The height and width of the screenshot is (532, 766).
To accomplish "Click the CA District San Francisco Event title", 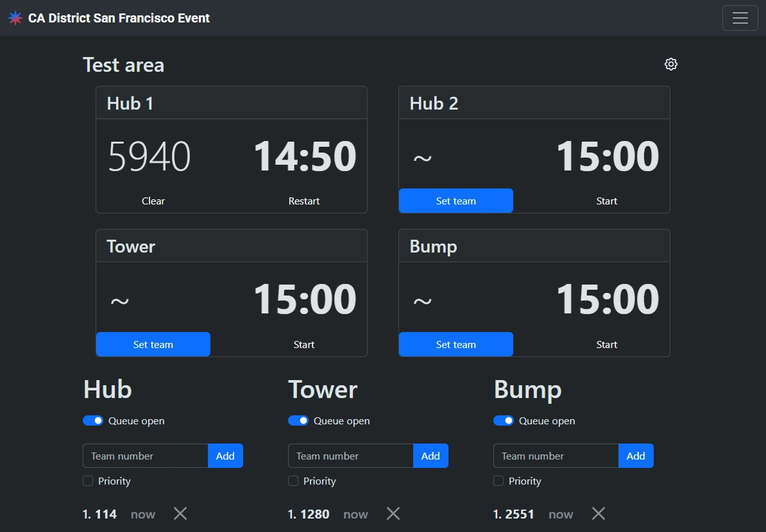I will [119, 18].
